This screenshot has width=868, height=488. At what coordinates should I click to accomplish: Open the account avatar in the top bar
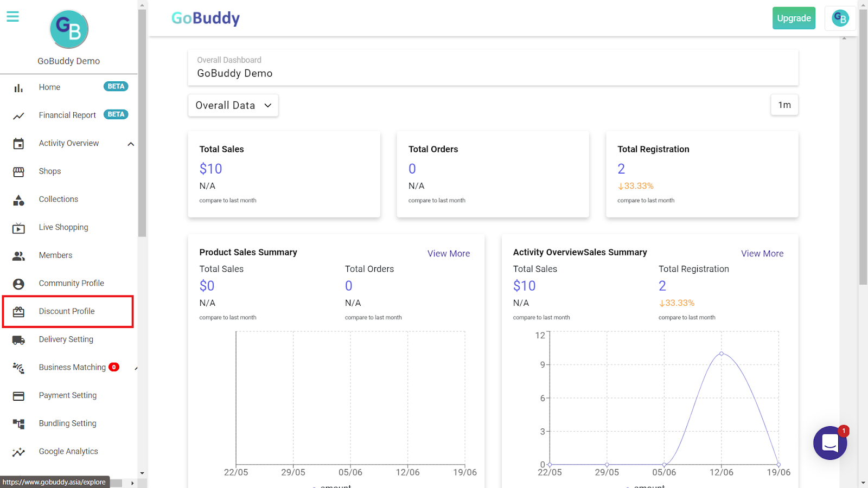pos(840,18)
